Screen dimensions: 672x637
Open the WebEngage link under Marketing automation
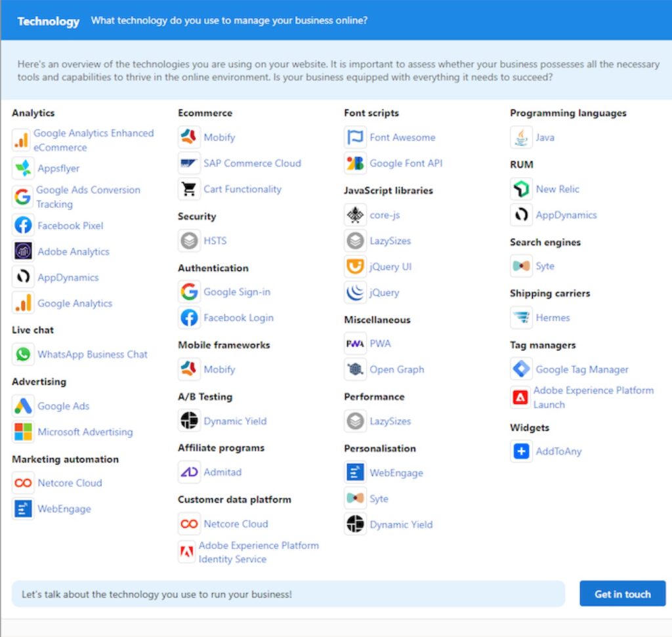(64, 509)
